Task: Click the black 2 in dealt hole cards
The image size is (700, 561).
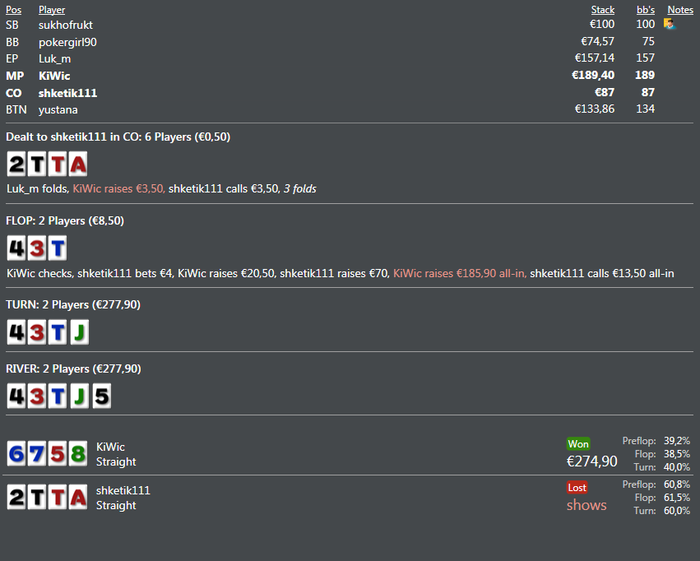Action: coord(17,164)
